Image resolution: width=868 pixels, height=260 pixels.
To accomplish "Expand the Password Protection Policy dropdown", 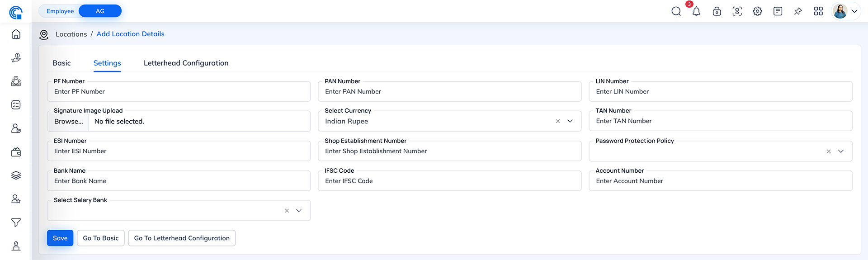I will tap(841, 151).
